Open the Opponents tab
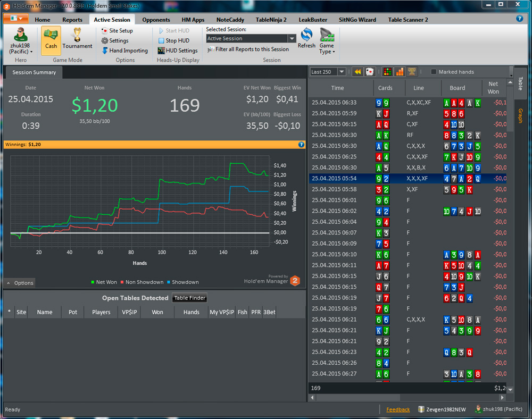The width and height of the screenshot is (532, 419). 156,20
